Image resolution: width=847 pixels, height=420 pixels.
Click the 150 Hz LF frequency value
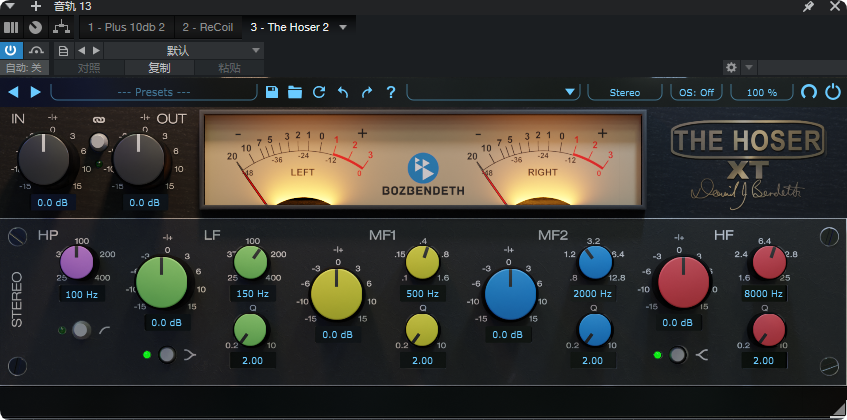click(253, 294)
